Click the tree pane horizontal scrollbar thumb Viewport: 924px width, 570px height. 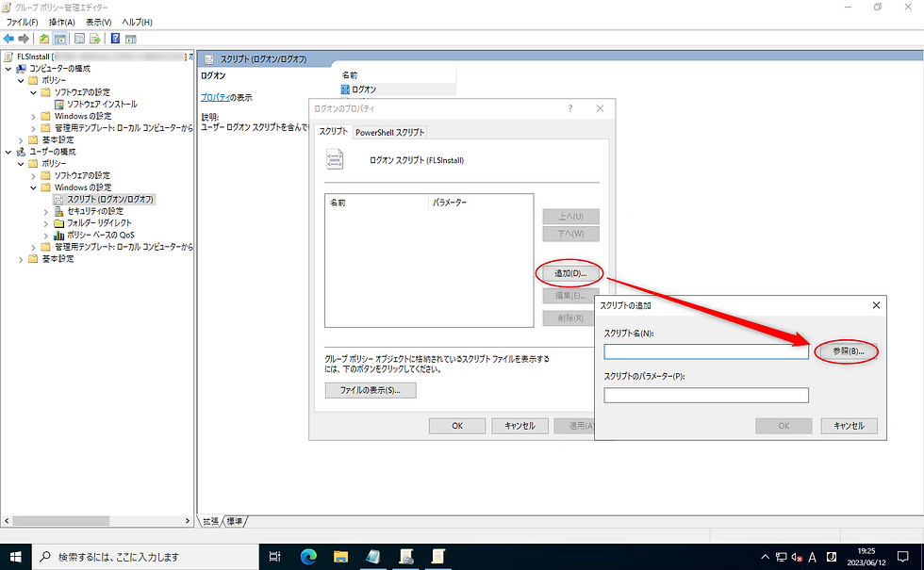coord(60,520)
